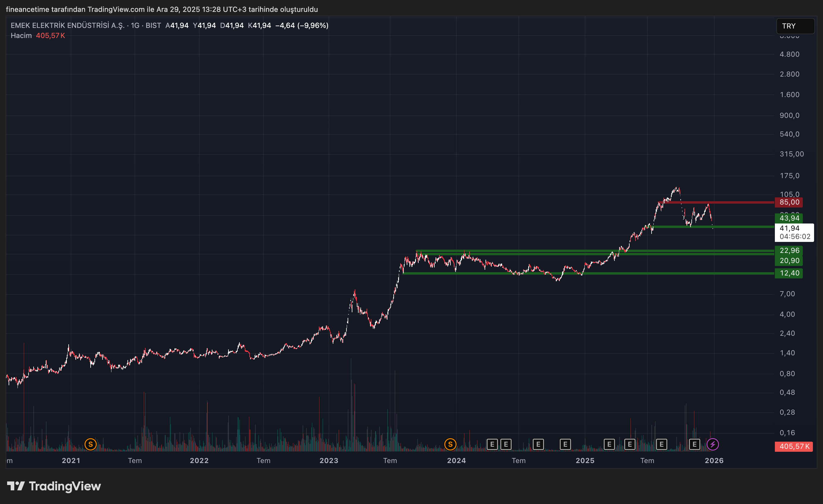823x504 pixels.
Task: Click the orange split marker near 2024
Action: (450, 444)
